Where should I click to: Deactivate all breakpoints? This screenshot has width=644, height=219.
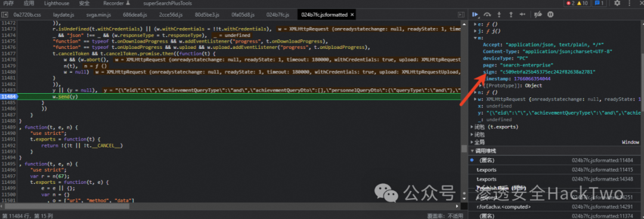coord(538,14)
